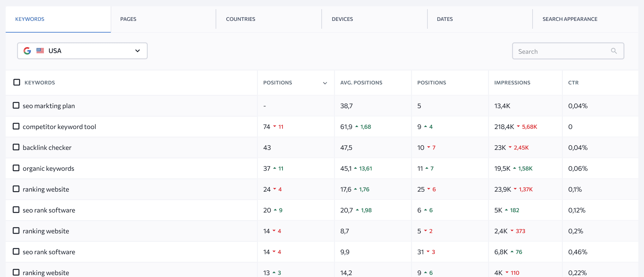Image resolution: width=644 pixels, height=277 pixels.
Task: Click the green up arrow beside 76
Action: point(512,252)
